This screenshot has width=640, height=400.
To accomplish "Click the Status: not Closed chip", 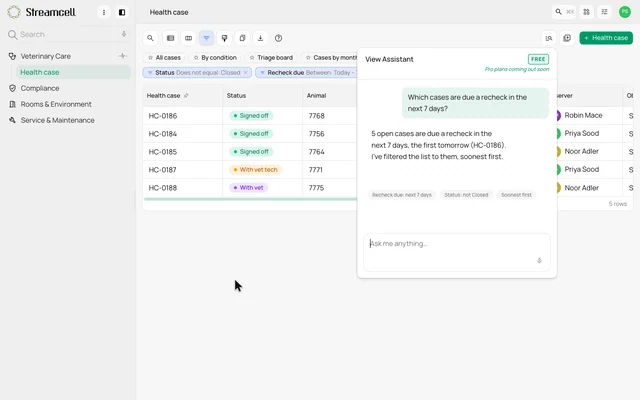I will (466, 195).
